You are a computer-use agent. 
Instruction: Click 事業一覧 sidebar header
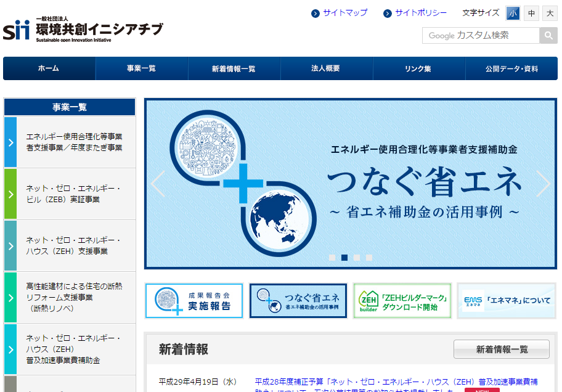[70, 107]
